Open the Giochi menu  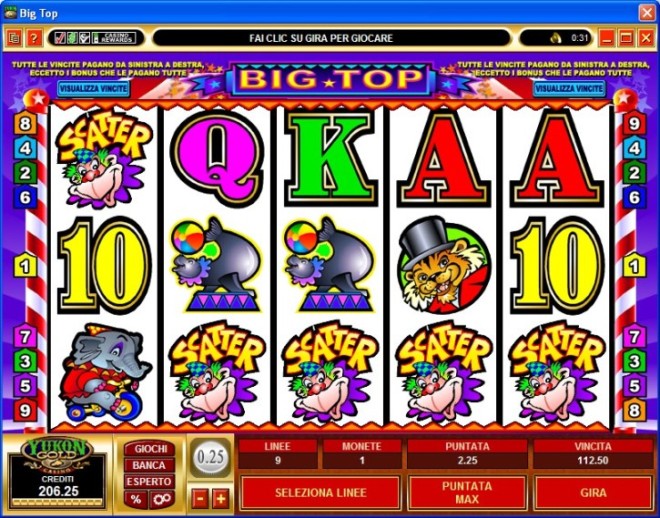[149, 449]
